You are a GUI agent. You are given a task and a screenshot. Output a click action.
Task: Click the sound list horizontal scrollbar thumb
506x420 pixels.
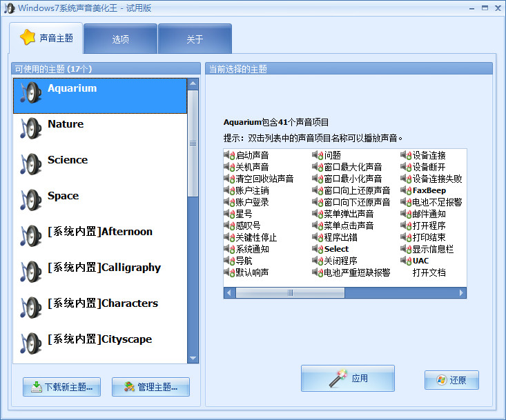pos(290,292)
